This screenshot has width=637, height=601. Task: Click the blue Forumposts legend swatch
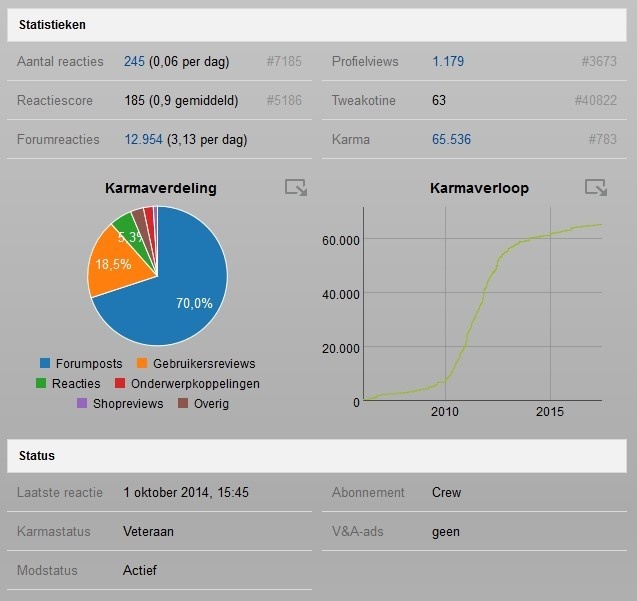coord(45,363)
